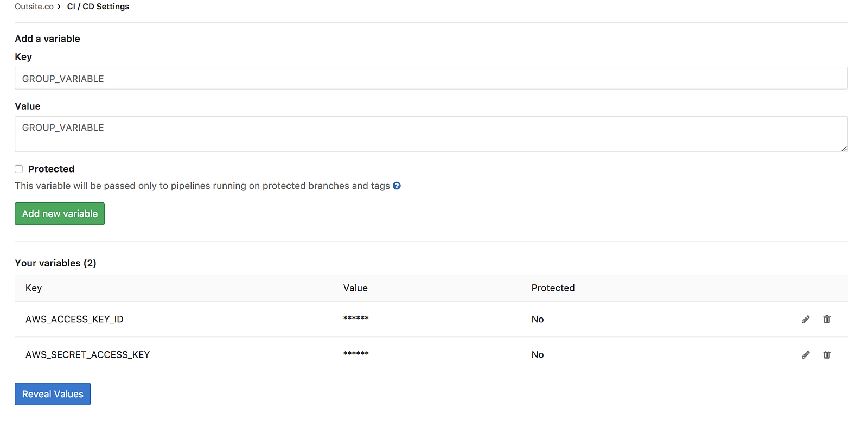Go to Outsite.co breadcrumb
The height and width of the screenshot is (426, 868).
pyautogui.click(x=34, y=7)
